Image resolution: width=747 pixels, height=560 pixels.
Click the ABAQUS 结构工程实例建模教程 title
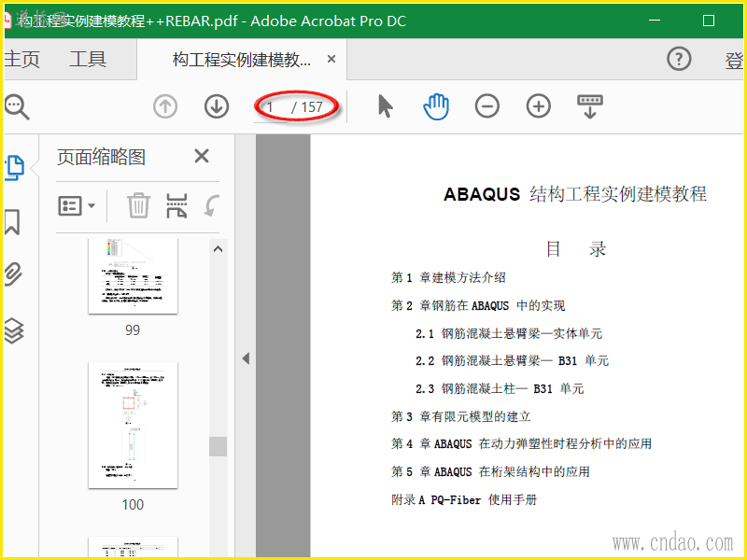coord(575,194)
